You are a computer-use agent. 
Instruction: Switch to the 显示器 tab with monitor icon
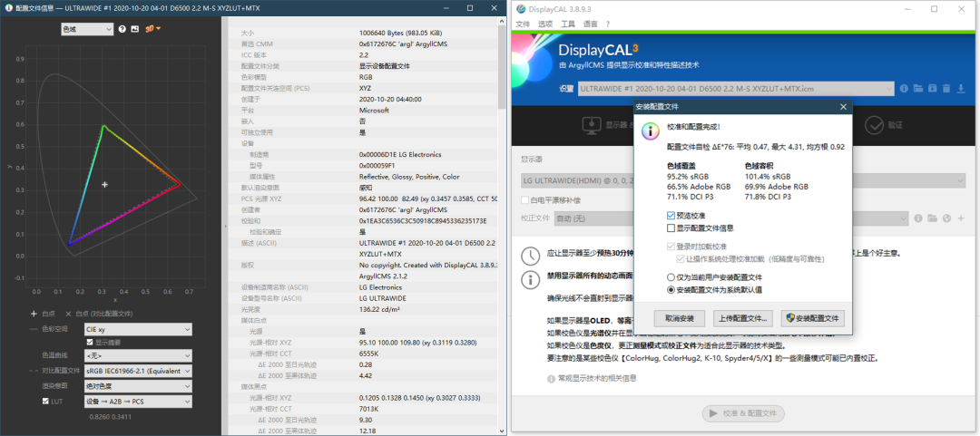pyautogui.click(x=606, y=126)
